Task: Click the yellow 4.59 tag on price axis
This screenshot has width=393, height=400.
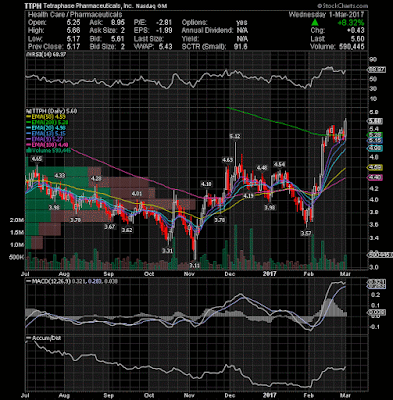Action: click(x=375, y=167)
